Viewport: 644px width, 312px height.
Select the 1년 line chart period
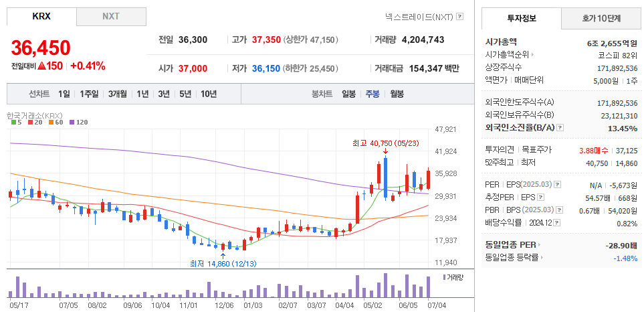pyautogui.click(x=142, y=94)
